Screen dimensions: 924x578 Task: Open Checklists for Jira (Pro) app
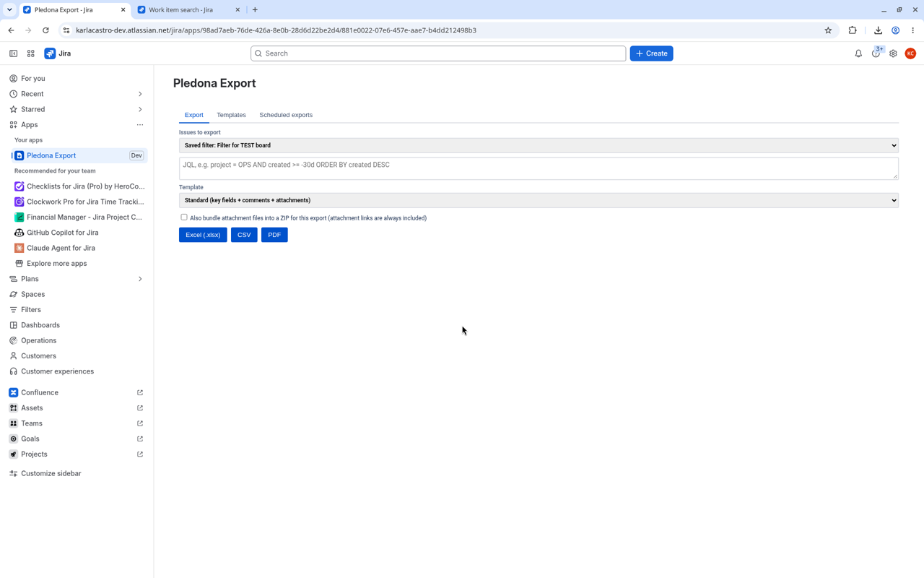click(x=79, y=186)
